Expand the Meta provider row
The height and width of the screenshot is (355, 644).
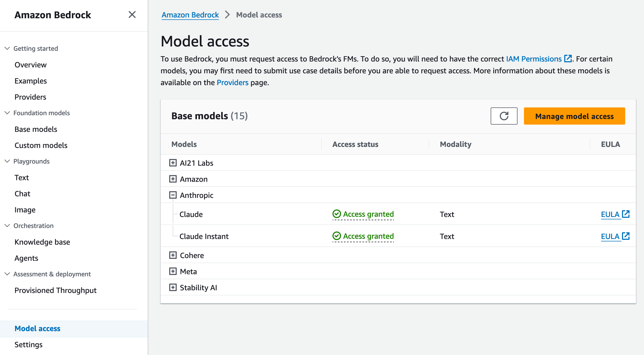point(173,271)
